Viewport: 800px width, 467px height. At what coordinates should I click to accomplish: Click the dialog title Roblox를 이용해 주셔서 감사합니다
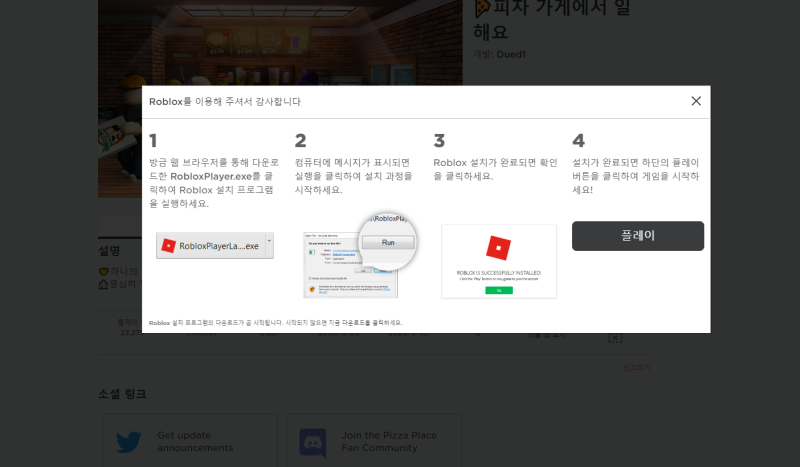point(225,102)
